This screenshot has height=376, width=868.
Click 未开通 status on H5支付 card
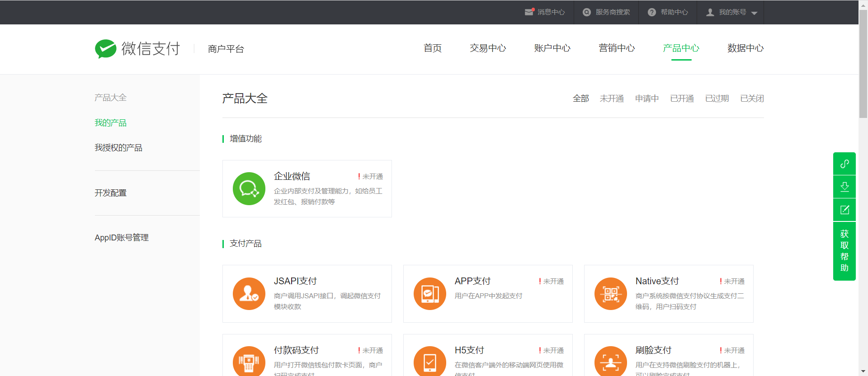(551, 351)
